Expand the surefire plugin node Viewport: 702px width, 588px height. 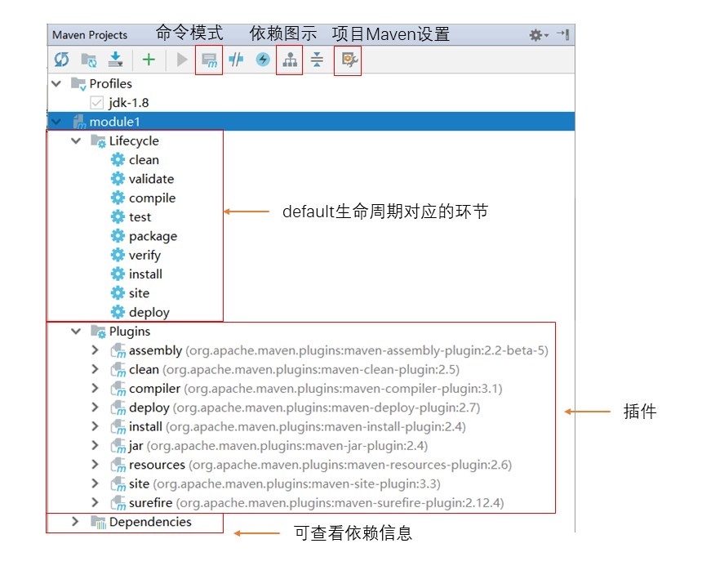(x=95, y=502)
